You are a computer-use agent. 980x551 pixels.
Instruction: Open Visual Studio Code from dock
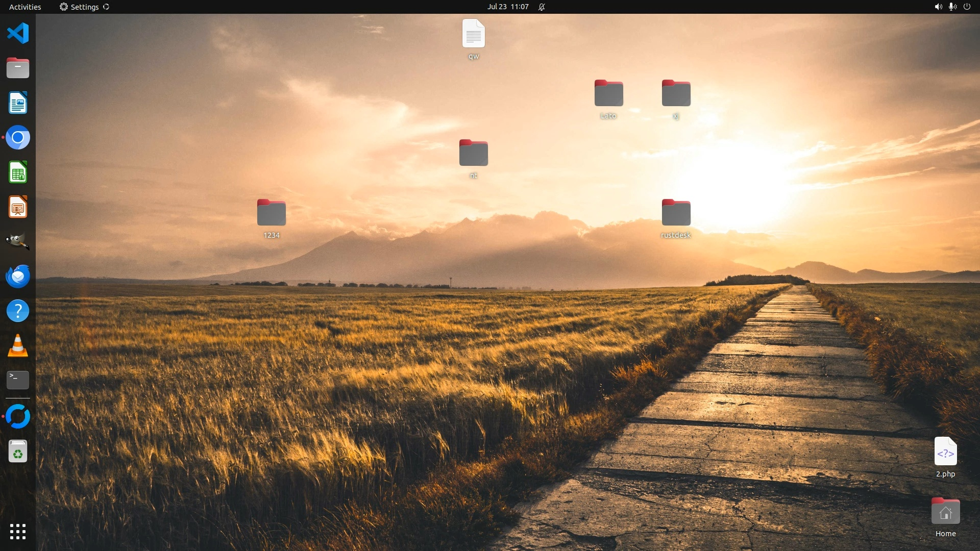point(18,34)
